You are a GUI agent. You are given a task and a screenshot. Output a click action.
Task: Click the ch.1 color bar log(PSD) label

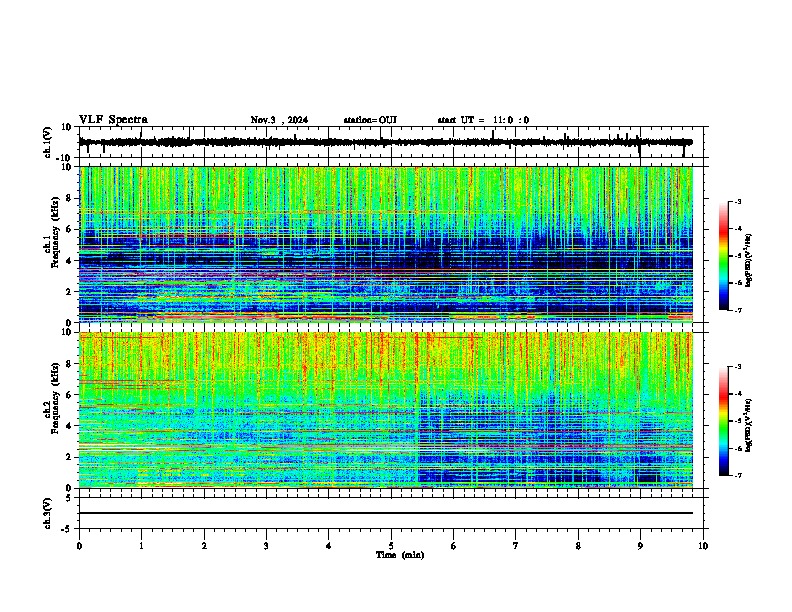(x=749, y=261)
